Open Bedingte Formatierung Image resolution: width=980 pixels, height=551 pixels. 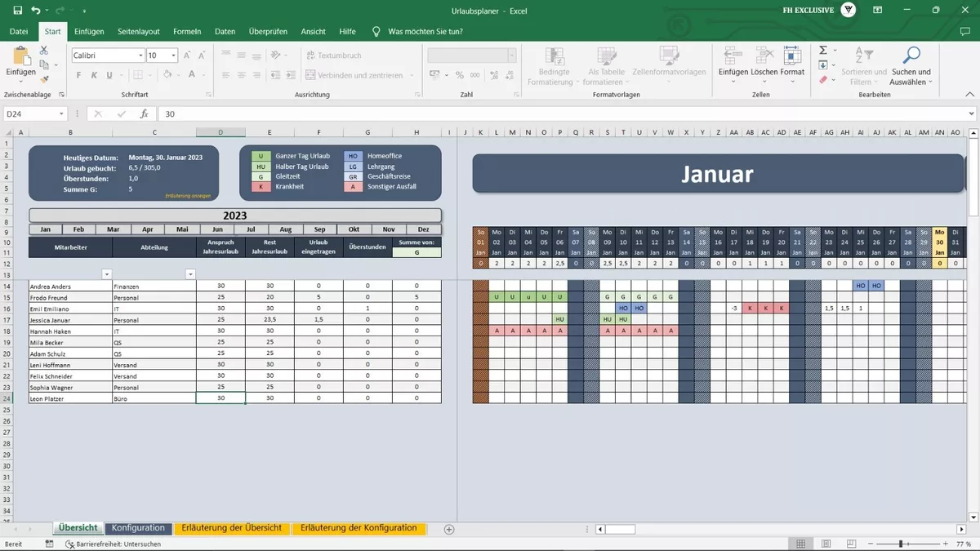(554, 65)
